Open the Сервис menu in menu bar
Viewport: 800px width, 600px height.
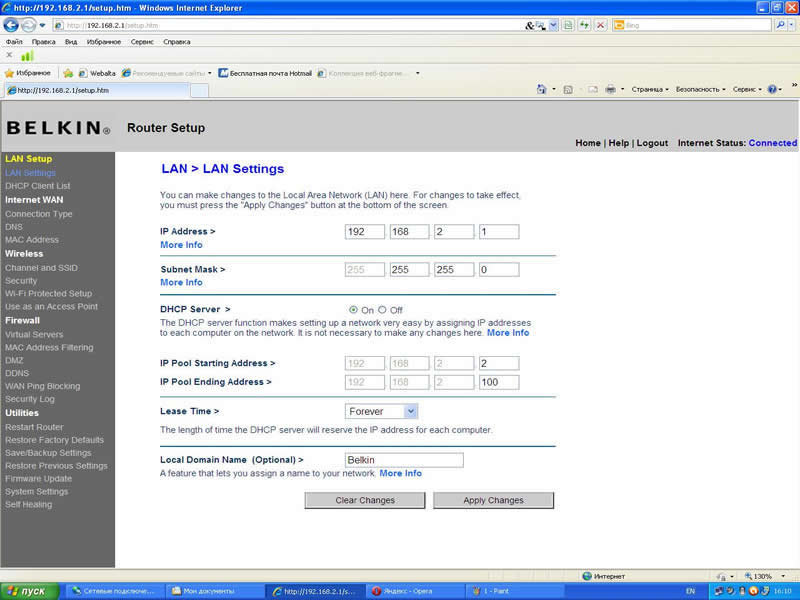pyautogui.click(x=142, y=42)
